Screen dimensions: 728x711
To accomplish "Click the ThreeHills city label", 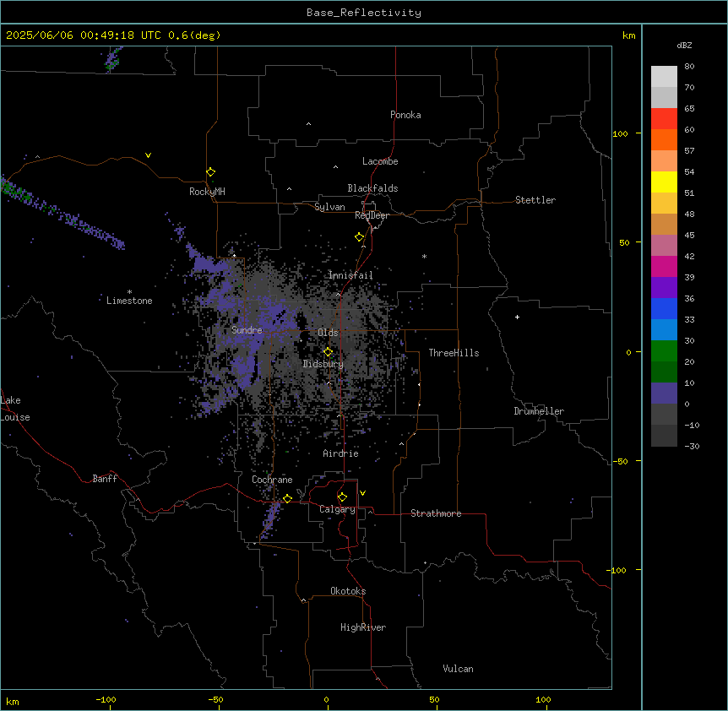I will click(454, 353).
